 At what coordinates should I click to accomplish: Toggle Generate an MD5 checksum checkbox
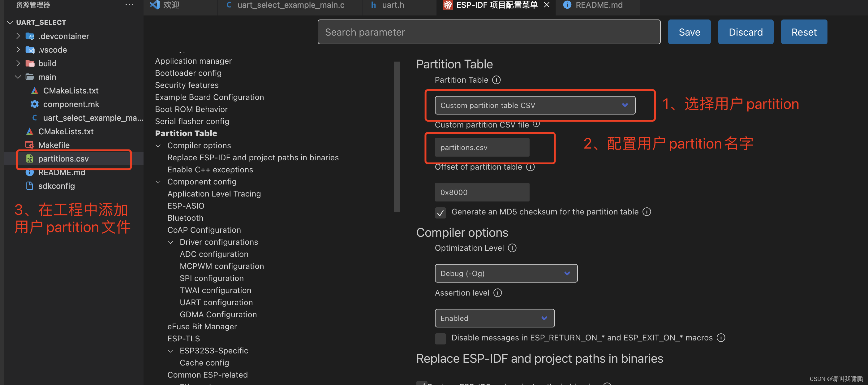pyautogui.click(x=440, y=213)
